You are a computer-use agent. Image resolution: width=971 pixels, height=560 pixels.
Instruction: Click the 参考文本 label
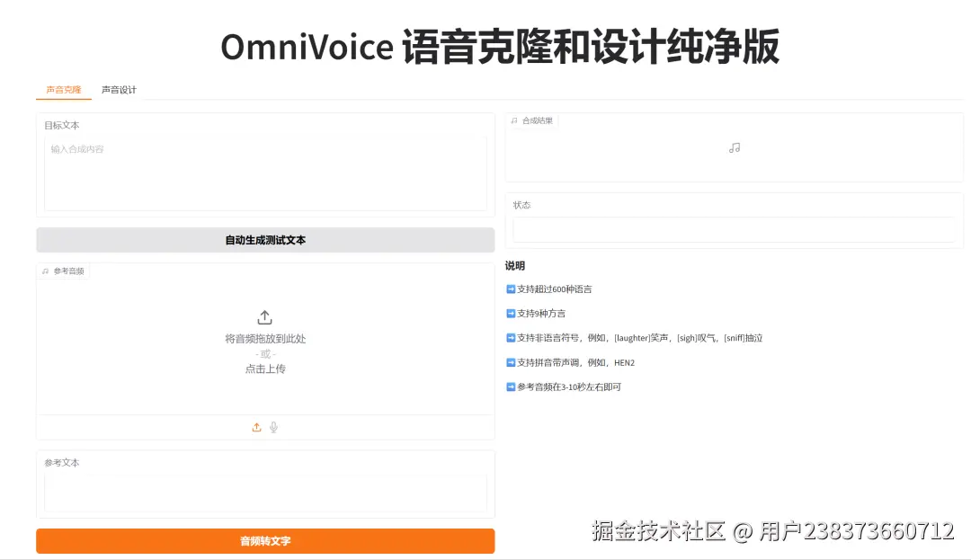pyautogui.click(x=62, y=462)
